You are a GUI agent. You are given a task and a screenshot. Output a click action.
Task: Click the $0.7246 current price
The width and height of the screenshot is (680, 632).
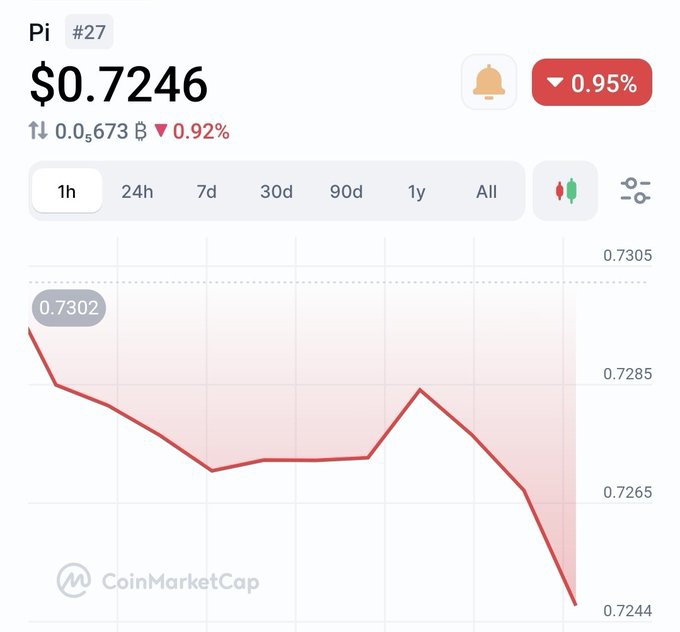118,84
